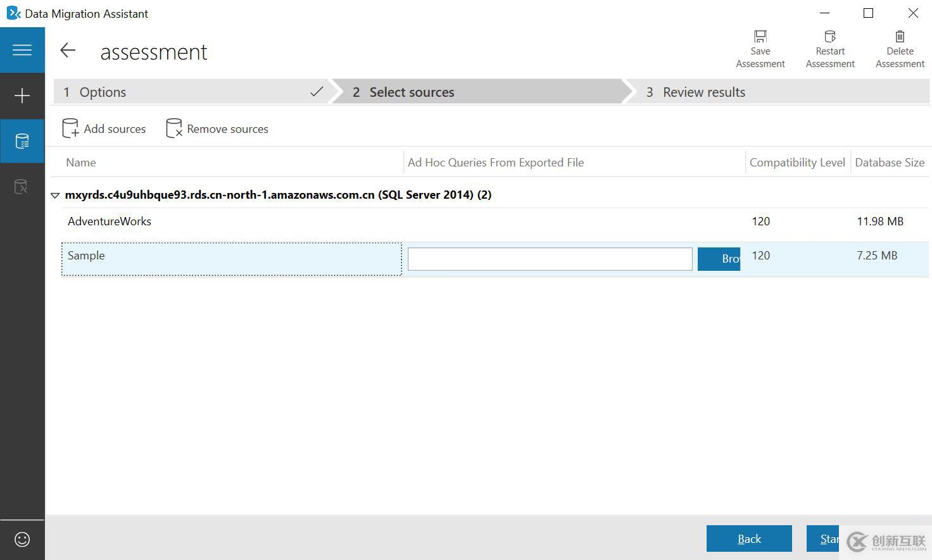Open the Migrations sidebar icon
This screenshot has height=560, width=932.
pyautogui.click(x=22, y=187)
